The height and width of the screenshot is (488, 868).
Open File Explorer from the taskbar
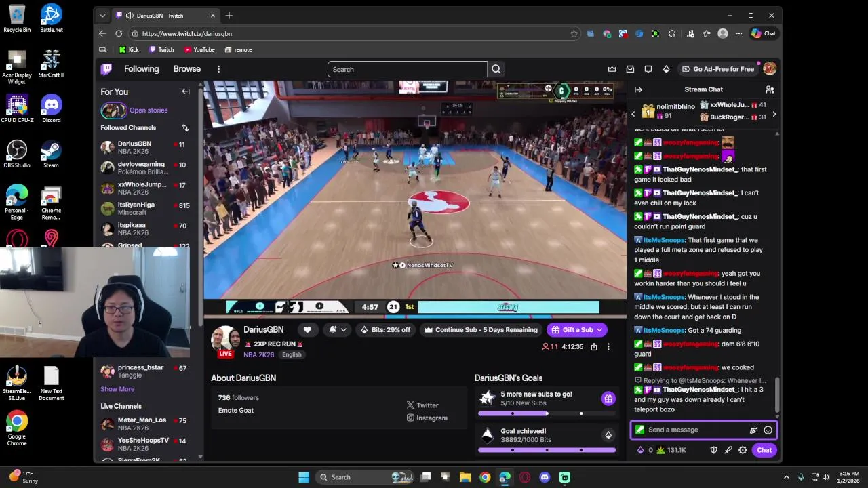point(465,477)
